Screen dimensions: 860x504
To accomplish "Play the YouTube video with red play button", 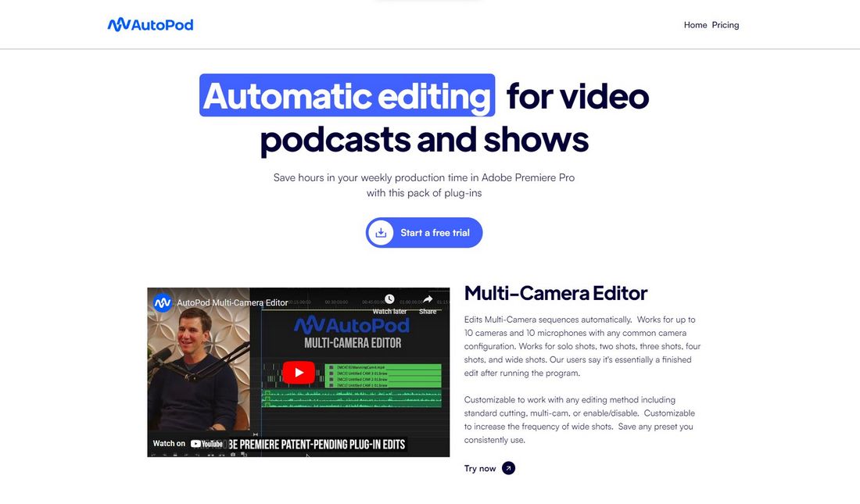I will (x=299, y=373).
